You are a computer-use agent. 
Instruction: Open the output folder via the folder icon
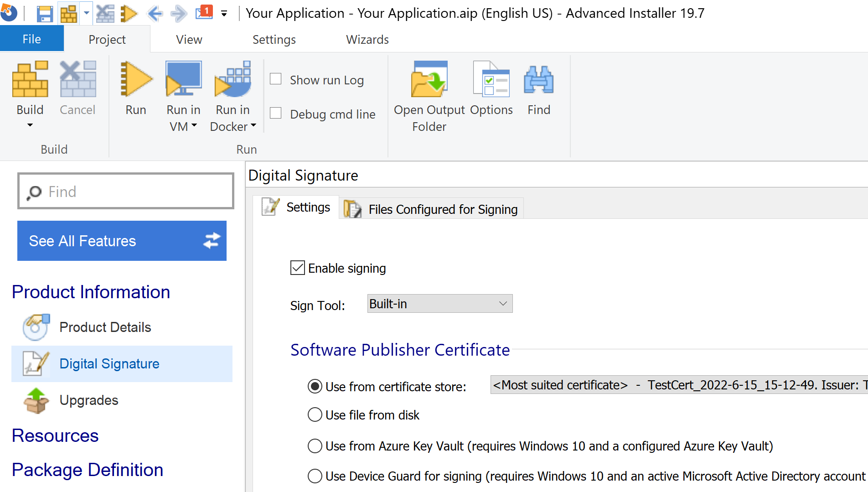coord(429,79)
